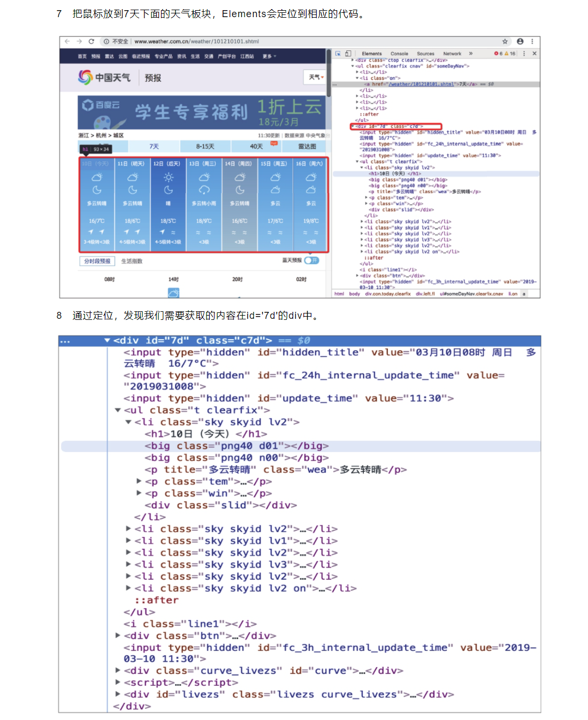Collapse the div id="7d" node in enlarged code

tap(107, 340)
